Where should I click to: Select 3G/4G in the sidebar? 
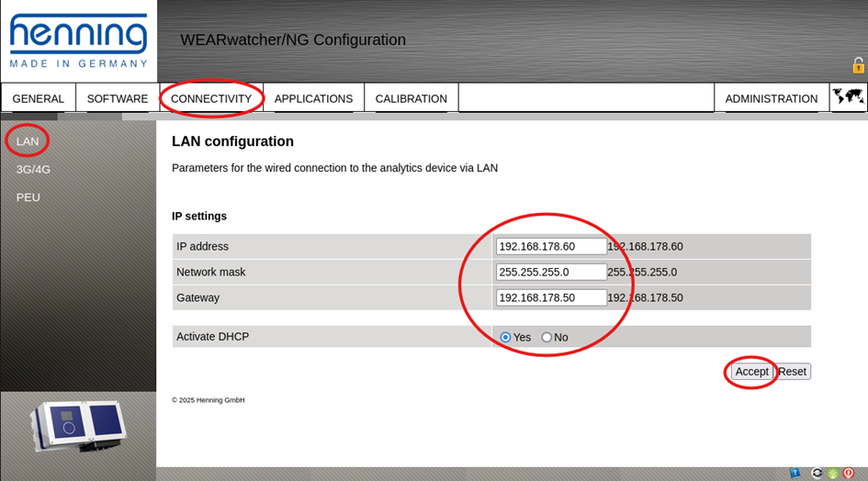pyautogui.click(x=33, y=169)
